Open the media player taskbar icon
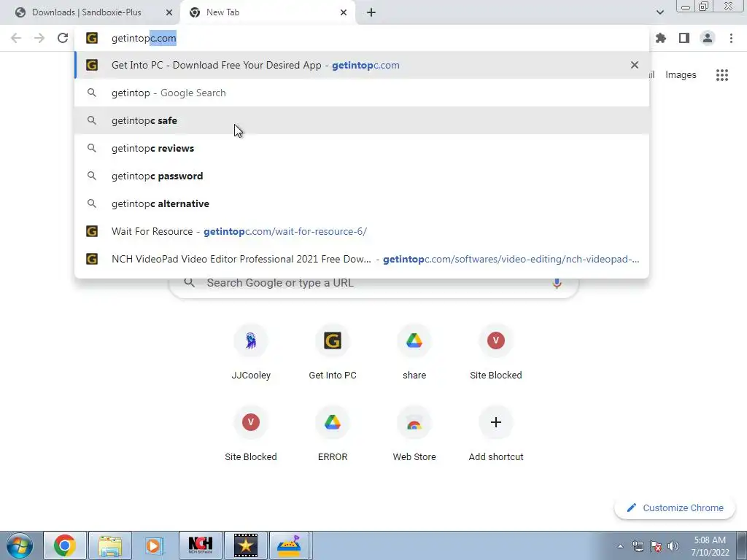Viewport: 747px width, 560px height. tap(155, 545)
